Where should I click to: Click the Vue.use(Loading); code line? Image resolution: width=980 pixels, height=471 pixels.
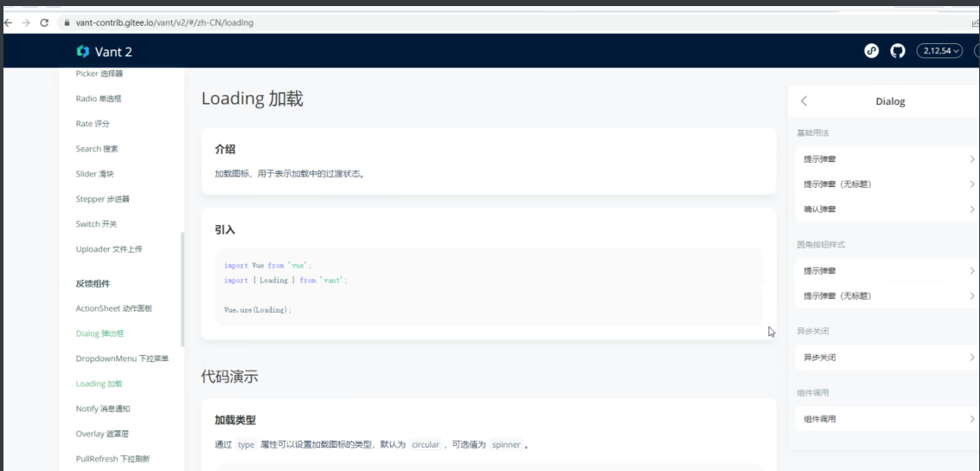(258, 310)
